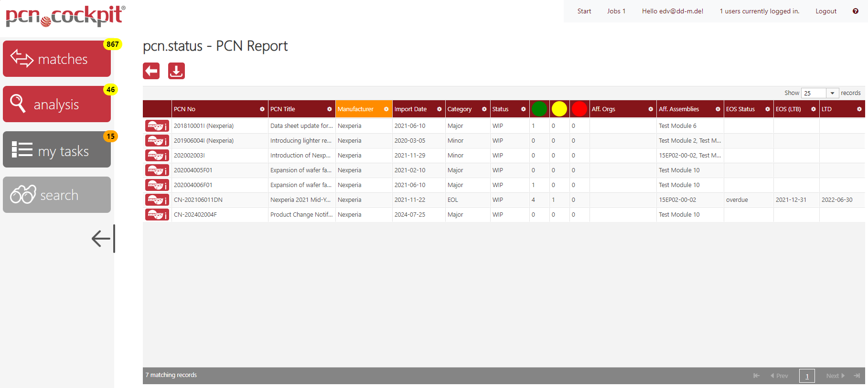This screenshot has height=388, width=868.
Task: Click the Prev page button
Action: [x=779, y=376]
